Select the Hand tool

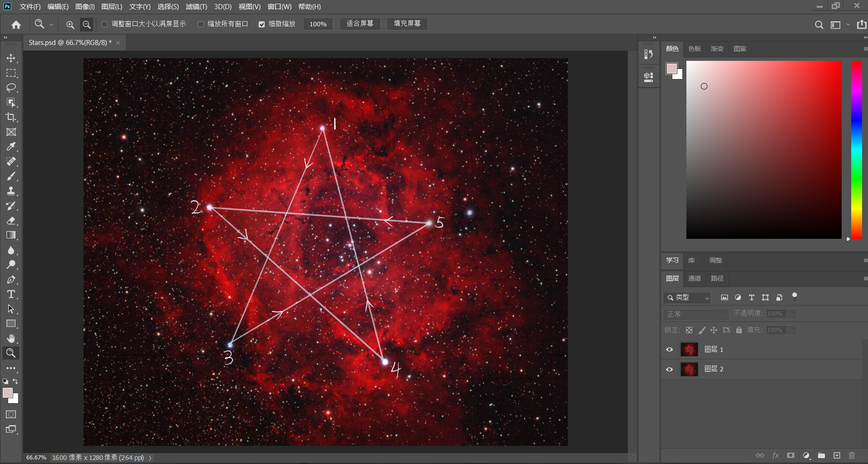(x=11, y=339)
